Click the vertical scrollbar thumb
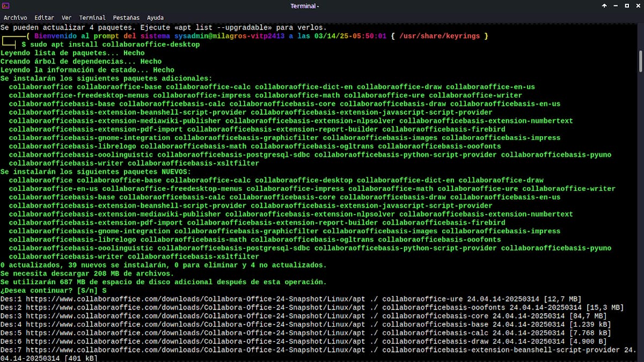 (640, 61)
